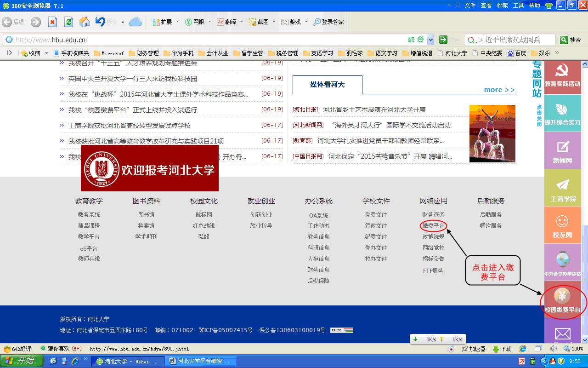Open the 财务管理 bookmark folder

144,53
